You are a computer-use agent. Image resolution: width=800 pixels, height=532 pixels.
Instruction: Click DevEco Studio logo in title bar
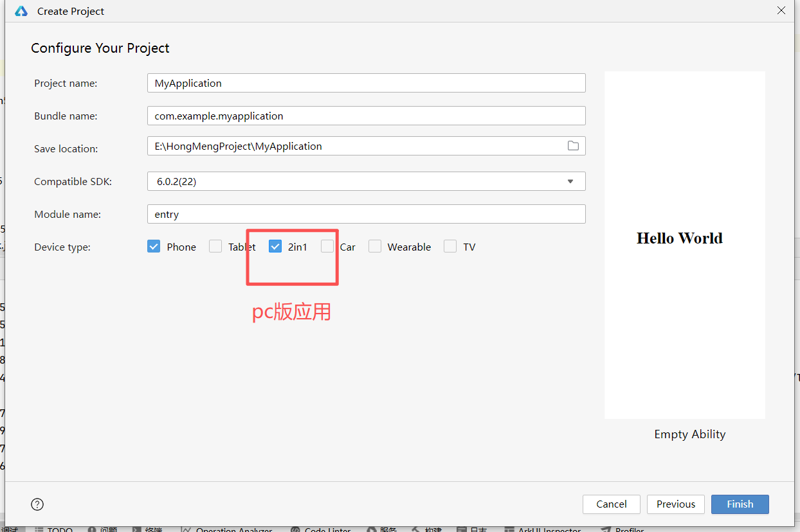pyautogui.click(x=21, y=11)
